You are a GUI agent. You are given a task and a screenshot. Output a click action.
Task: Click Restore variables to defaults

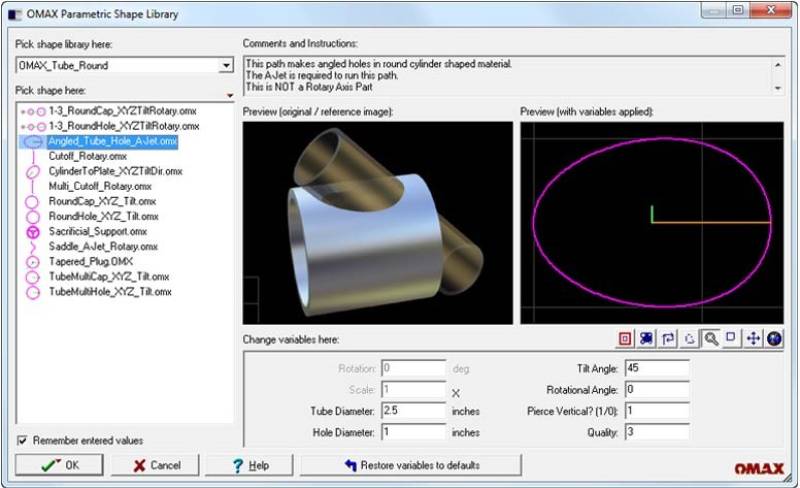[x=411, y=465]
